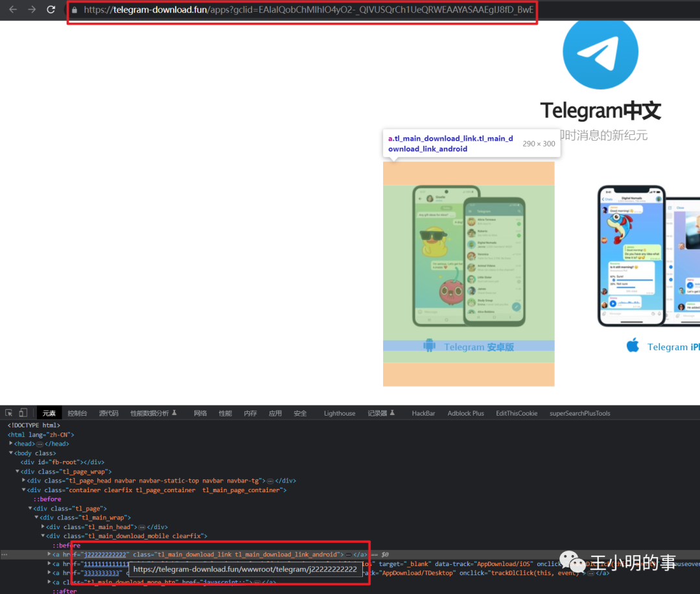
Task: Open the 记录器 tab
Action: (x=381, y=414)
